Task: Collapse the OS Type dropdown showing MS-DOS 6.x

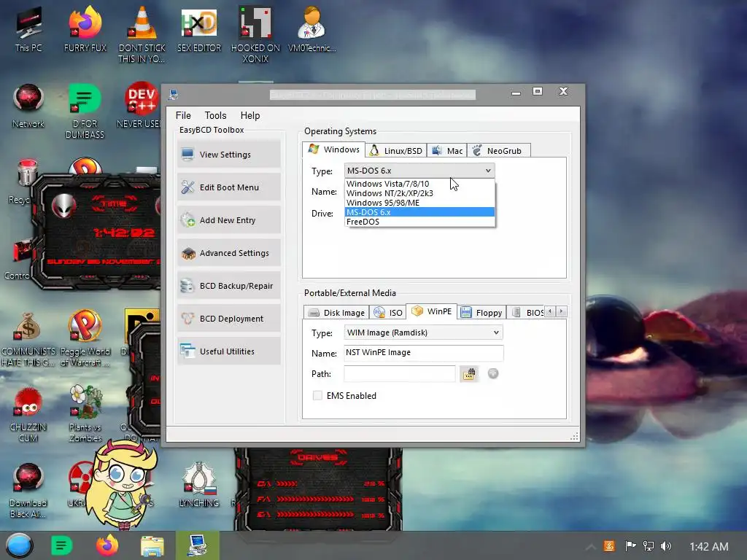Action: (419, 171)
